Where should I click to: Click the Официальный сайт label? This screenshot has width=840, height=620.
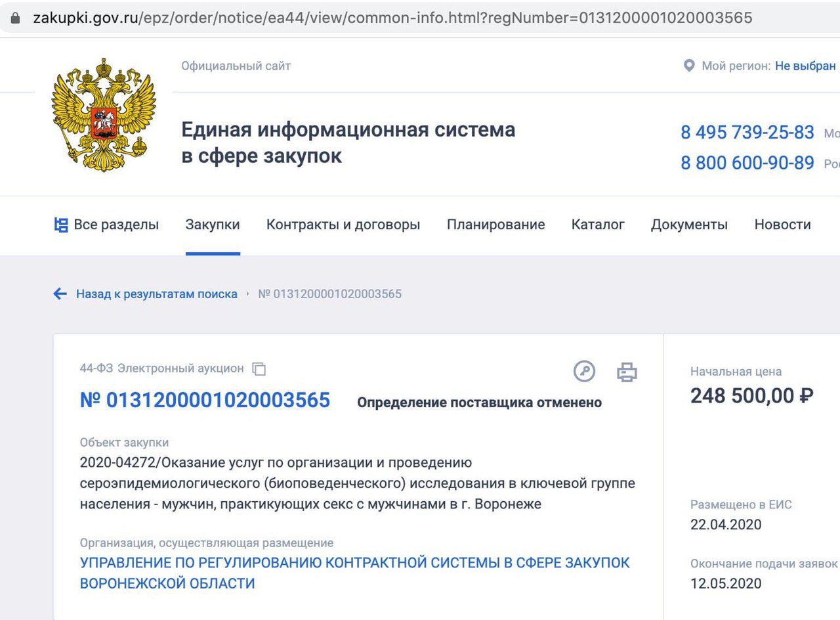tap(236, 66)
